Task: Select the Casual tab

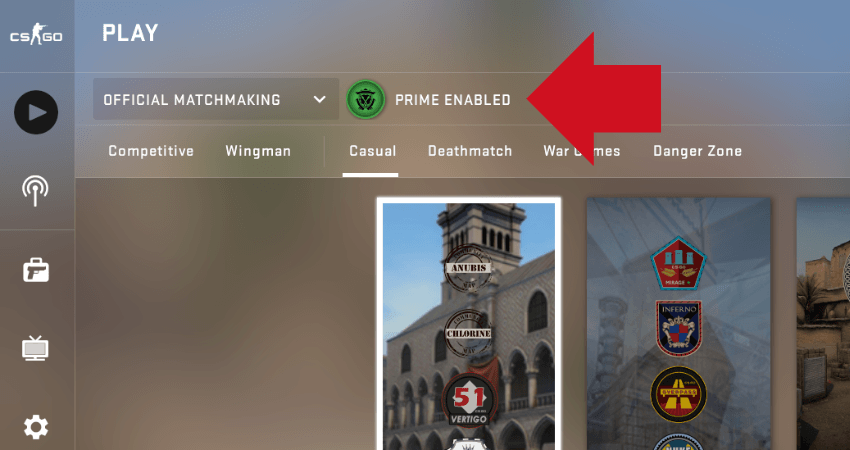Action: (372, 151)
